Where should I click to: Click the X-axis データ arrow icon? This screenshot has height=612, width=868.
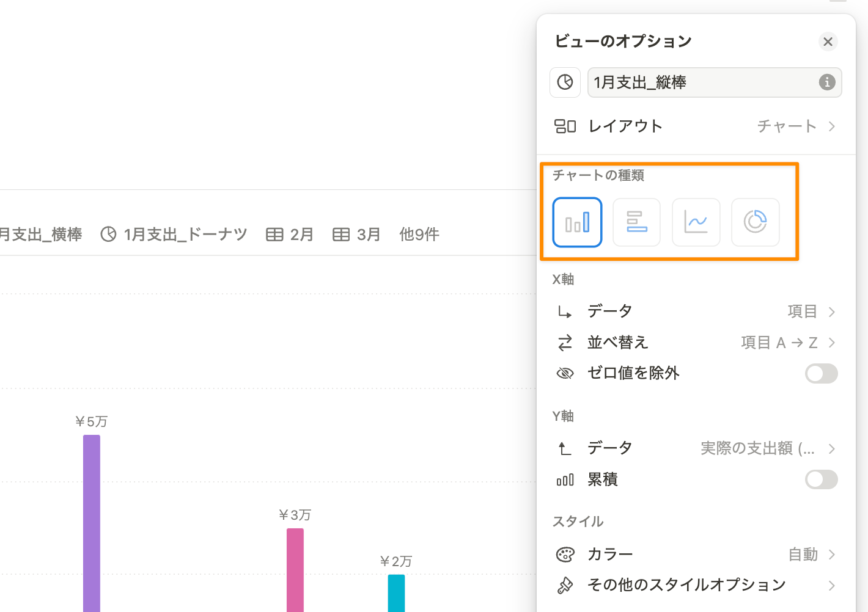(565, 312)
